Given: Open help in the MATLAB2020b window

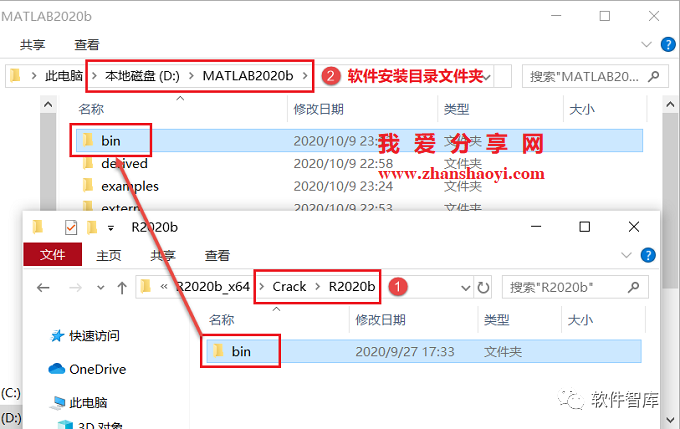Looking at the screenshot, I should click(668, 44).
